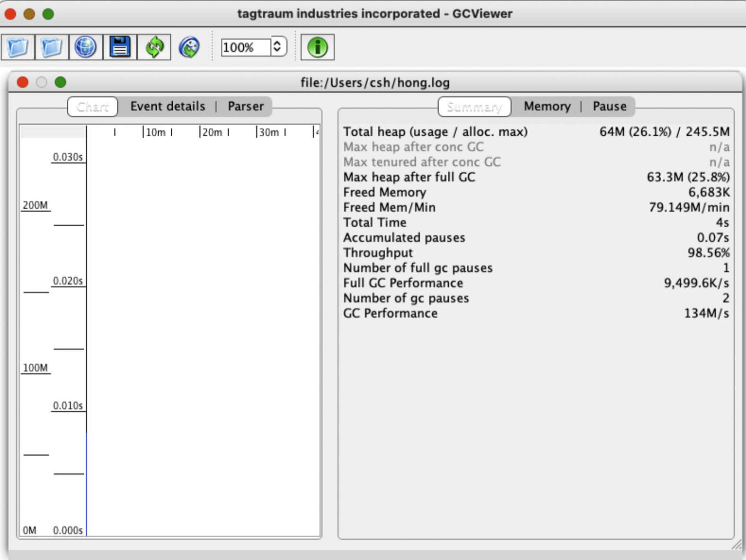Zoom the main GCViewer window with green button
This screenshot has width=746, height=560.
[48, 14]
